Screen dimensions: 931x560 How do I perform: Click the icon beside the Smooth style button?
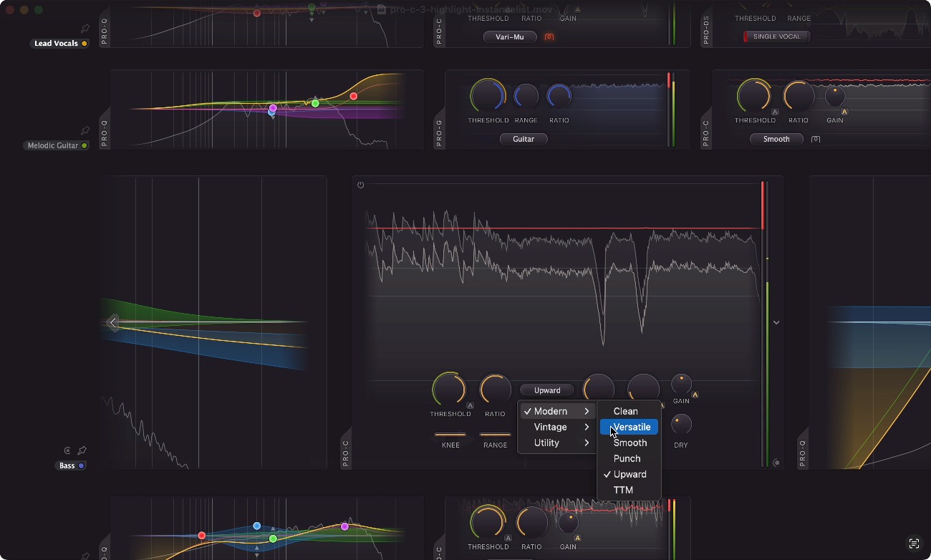pyautogui.click(x=816, y=139)
